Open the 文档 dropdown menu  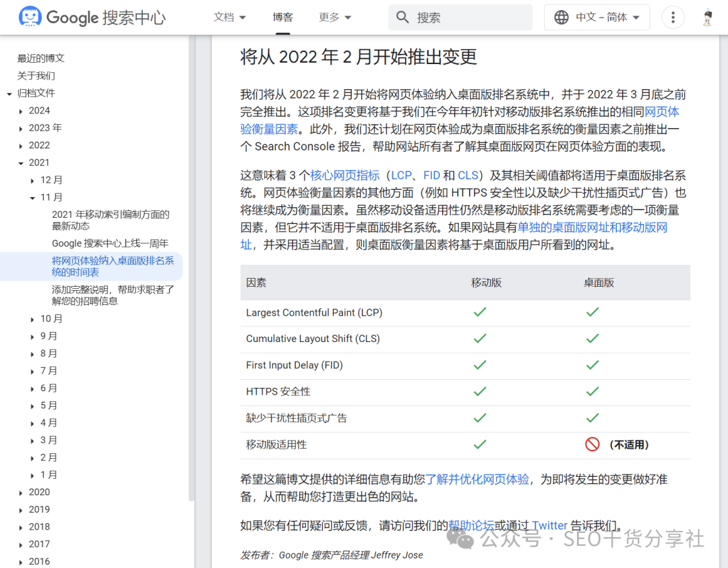coord(229,17)
